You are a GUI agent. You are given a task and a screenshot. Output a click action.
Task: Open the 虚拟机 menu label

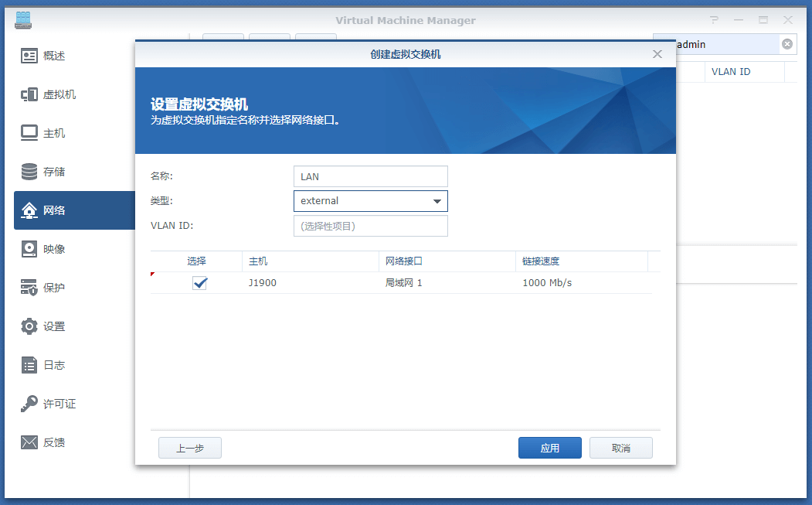coord(59,94)
